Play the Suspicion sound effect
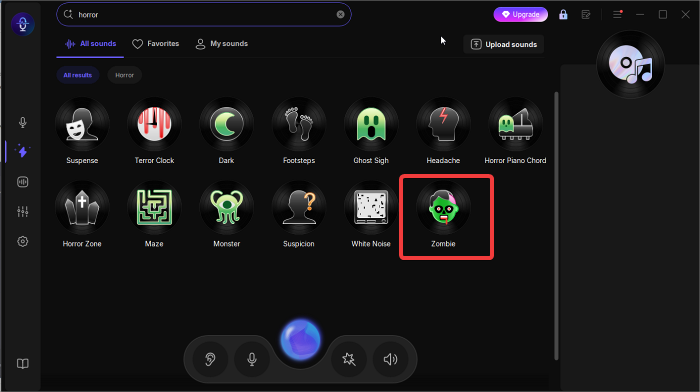 (x=299, y=208)
